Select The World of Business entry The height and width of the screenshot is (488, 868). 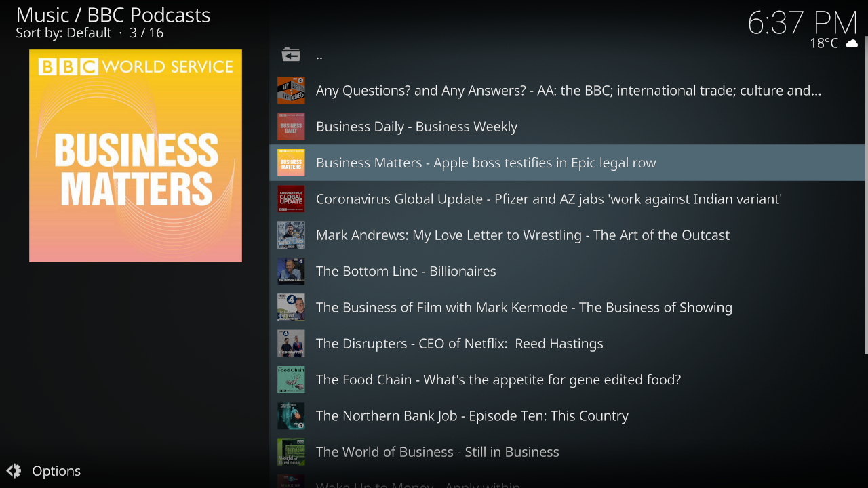(x=437, y=452)
